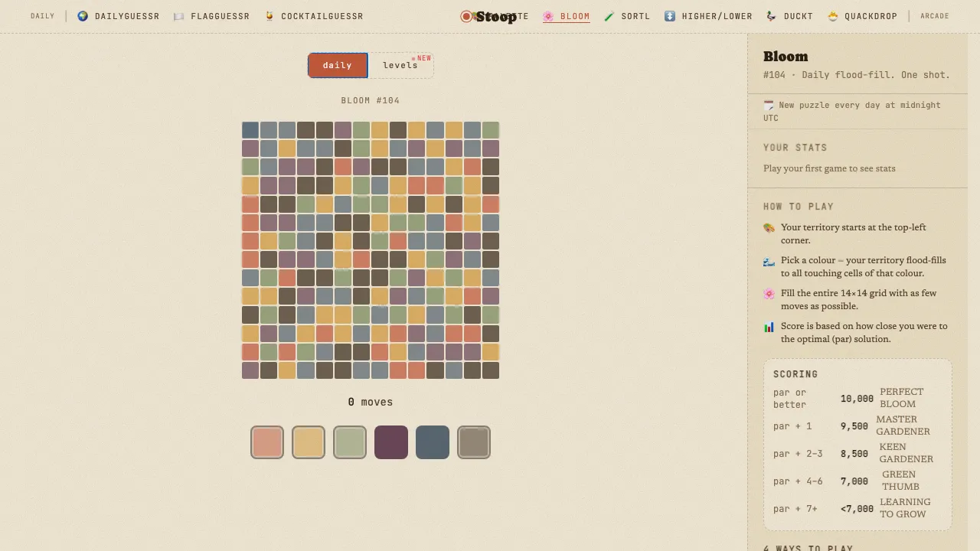
Task: Open Quackdrop via its duck icon
Action: [x=832, y=16]
